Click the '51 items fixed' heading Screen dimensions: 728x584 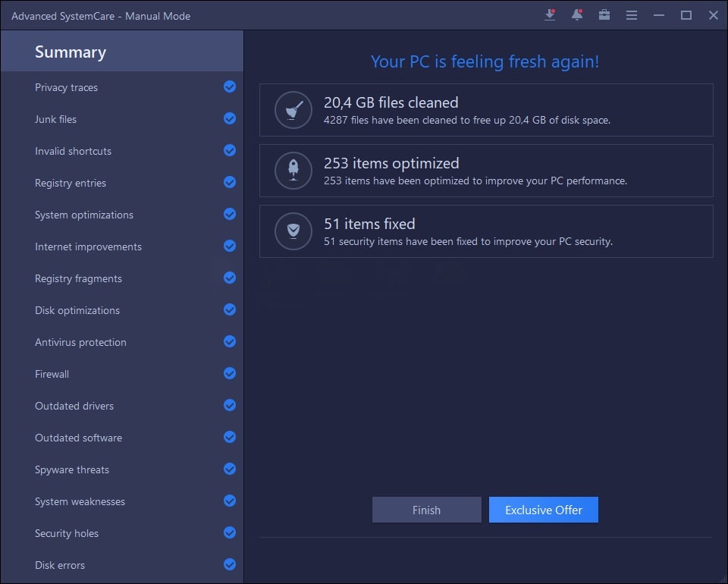[x=369, y=224]
